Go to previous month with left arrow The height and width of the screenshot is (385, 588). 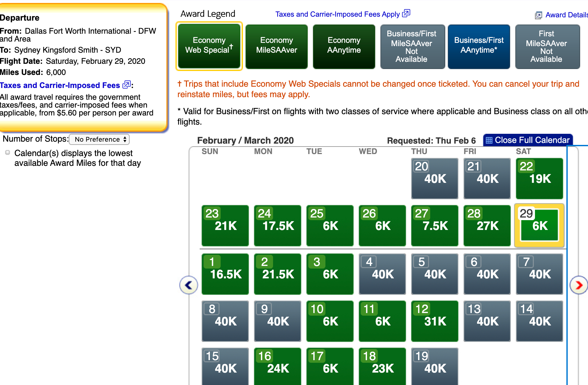point(189,285)
